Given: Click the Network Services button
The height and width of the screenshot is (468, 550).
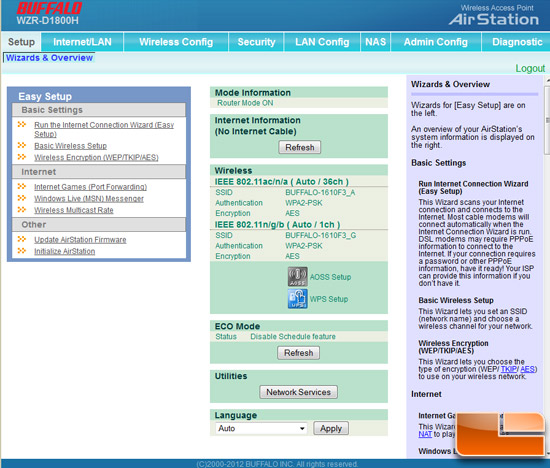Looking at the screenshot, I should (299, 392).
